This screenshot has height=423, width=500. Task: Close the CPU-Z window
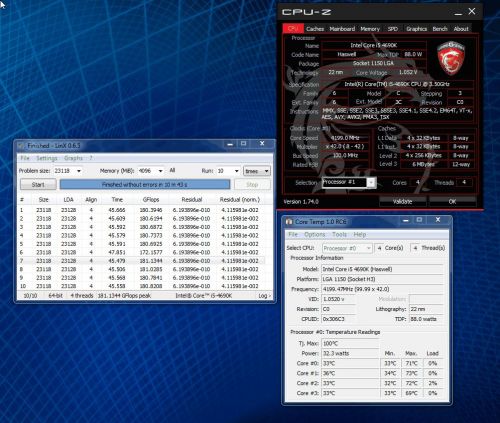(x=472, y=11)
